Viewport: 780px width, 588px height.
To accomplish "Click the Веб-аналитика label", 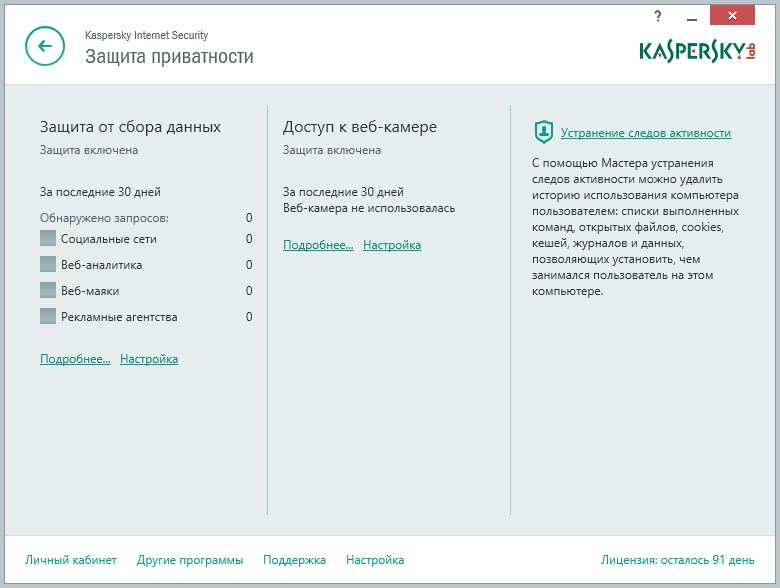I will (x=101, y=265).
